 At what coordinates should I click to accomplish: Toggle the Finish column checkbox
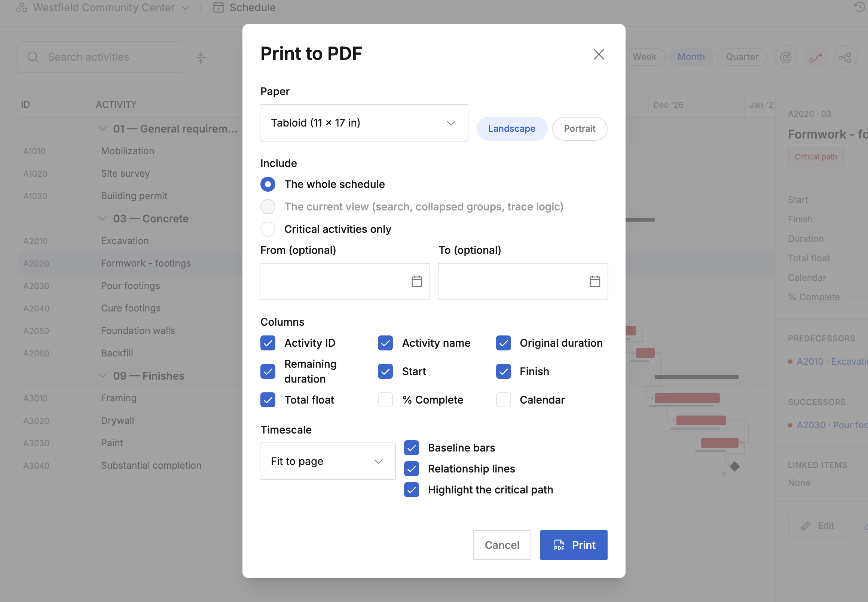pyautogui.click(x=503, y=371)
